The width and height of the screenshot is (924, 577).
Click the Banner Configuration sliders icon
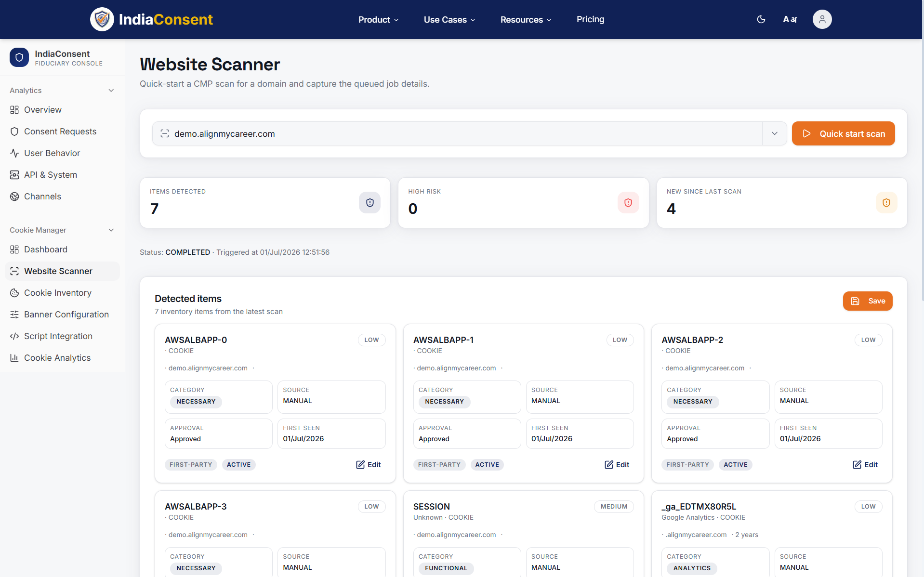pos(14,315)
